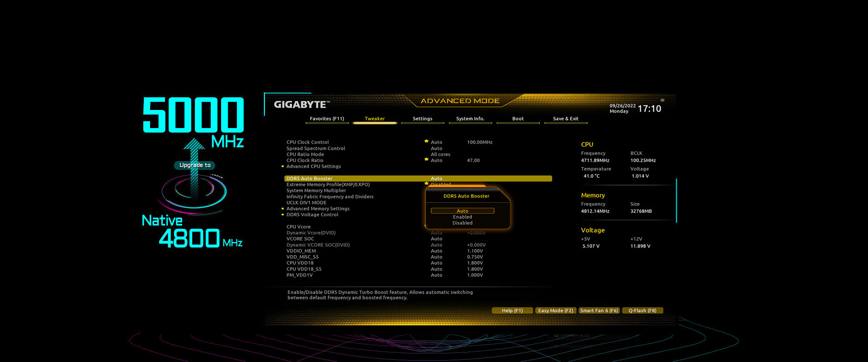Select the CPU Ratio Mode row label
The image size is (868, 362).
(x=305, y=154)
